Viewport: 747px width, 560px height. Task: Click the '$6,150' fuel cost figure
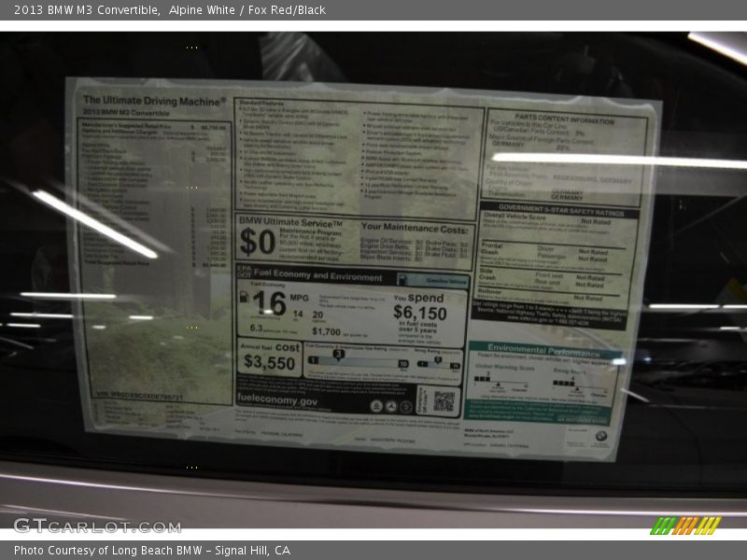click(420, 313)
